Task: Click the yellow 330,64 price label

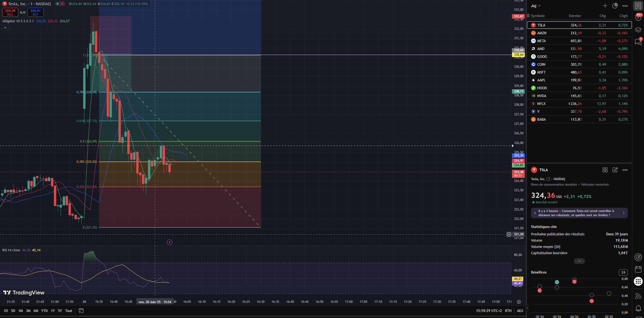Action: pos(518,55)
